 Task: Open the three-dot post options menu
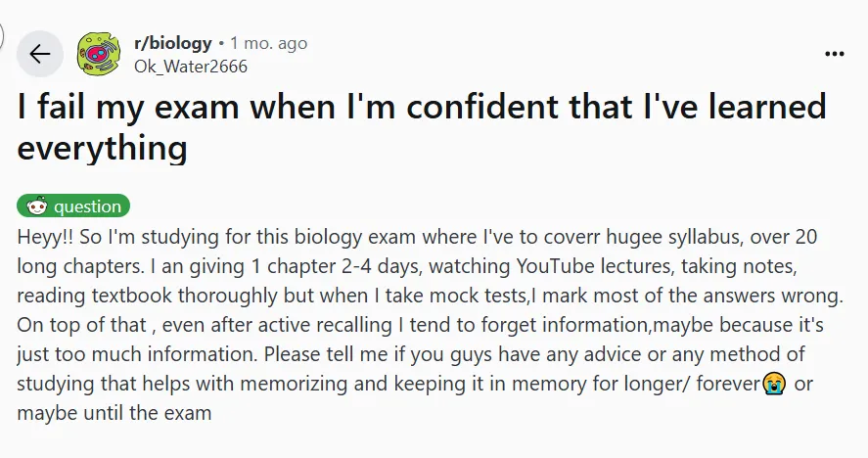[834, 54]
